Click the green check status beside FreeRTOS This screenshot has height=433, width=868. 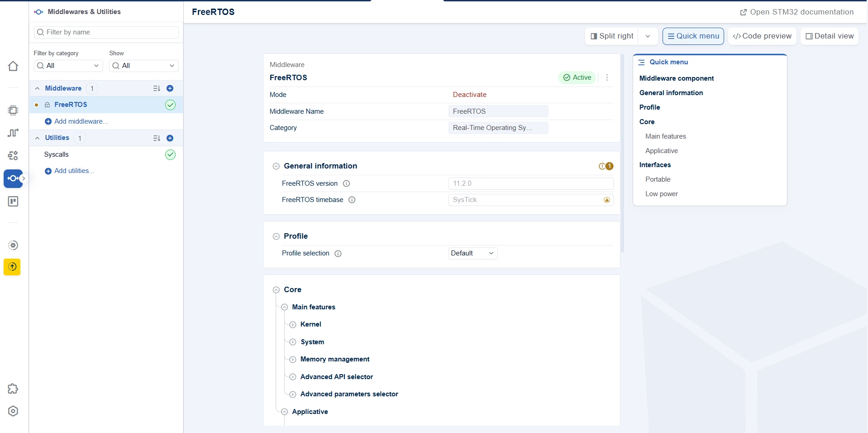170,105
